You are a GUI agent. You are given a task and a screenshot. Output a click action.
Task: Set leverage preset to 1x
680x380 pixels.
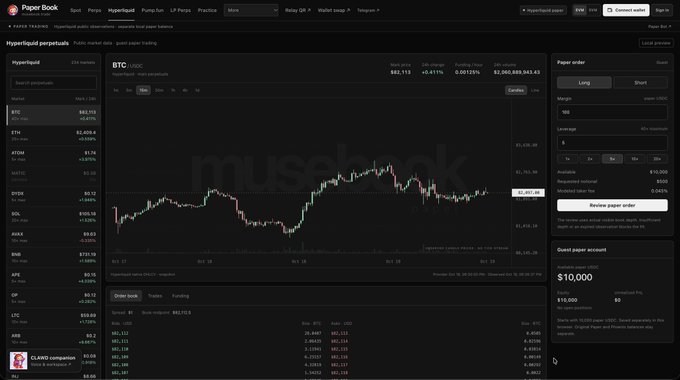[567, 159]
